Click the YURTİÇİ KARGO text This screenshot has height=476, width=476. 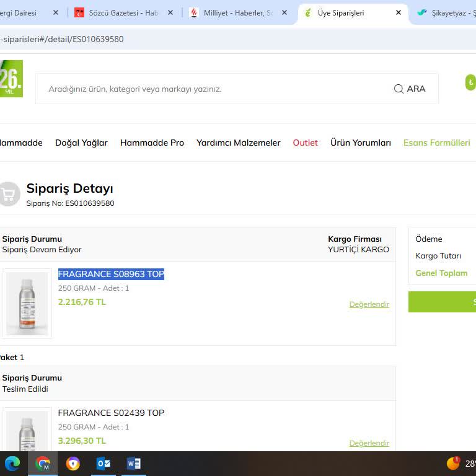point(358,250)
